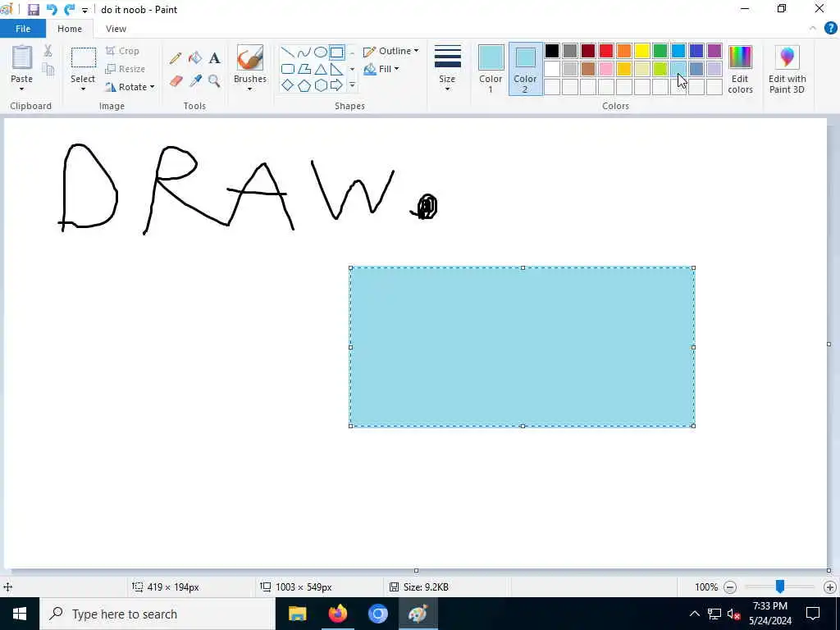Choose the Curve shape
Screen dimensions: 840x630
[x=304, y=52]
